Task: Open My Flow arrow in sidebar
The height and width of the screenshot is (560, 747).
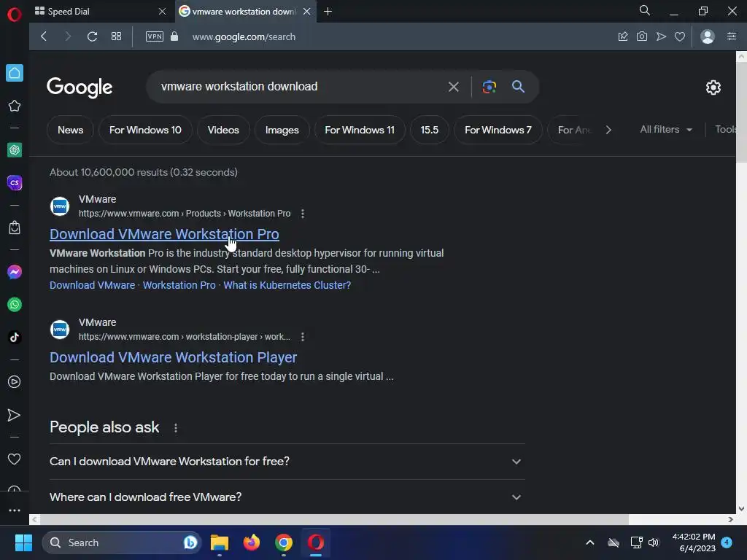Action: (x=15, y=415)
